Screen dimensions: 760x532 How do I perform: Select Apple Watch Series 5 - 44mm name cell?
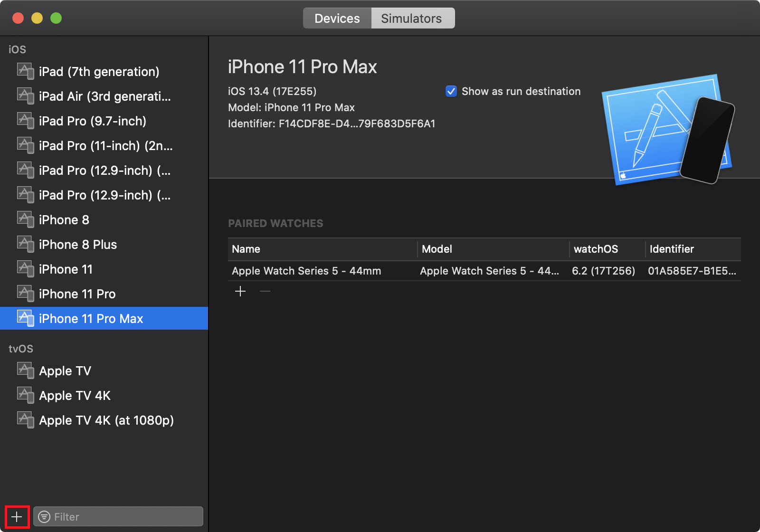[x=306, y=271]
